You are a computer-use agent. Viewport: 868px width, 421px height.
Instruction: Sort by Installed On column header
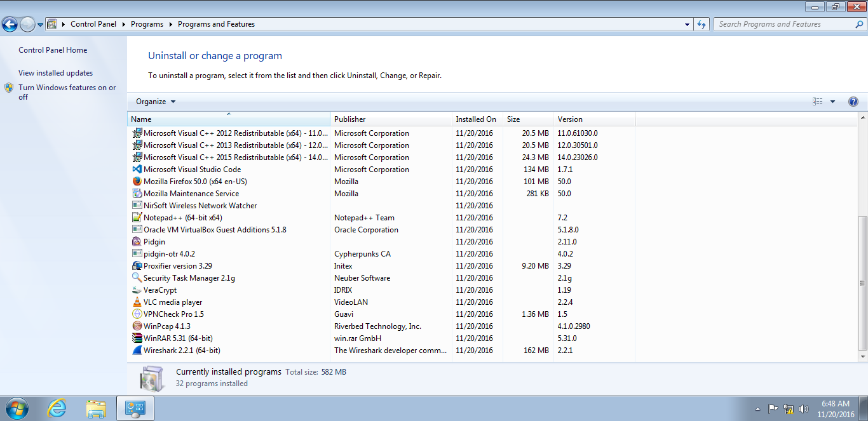pos(477,119)
